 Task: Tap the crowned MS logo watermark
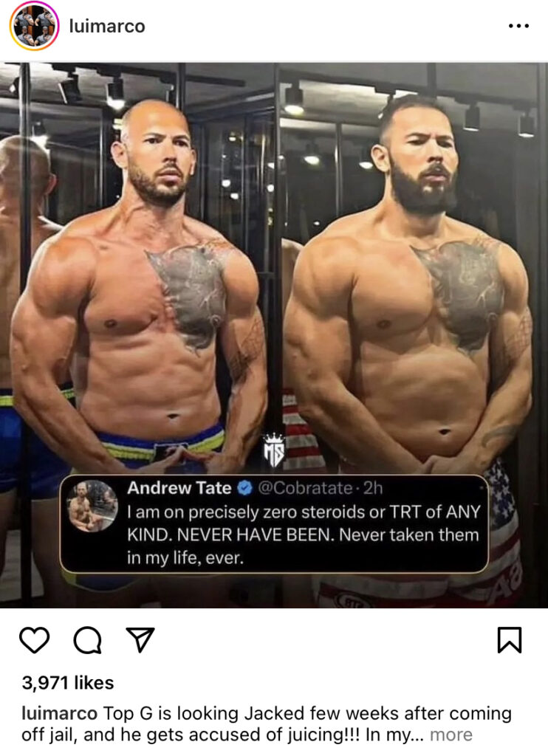click(273, 450)
